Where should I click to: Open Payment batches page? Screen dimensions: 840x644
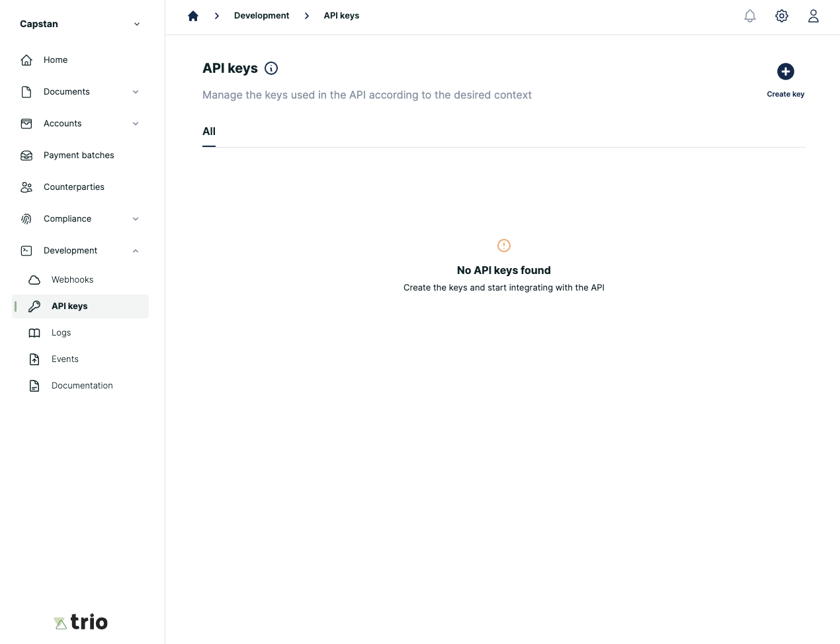[79, 156]
